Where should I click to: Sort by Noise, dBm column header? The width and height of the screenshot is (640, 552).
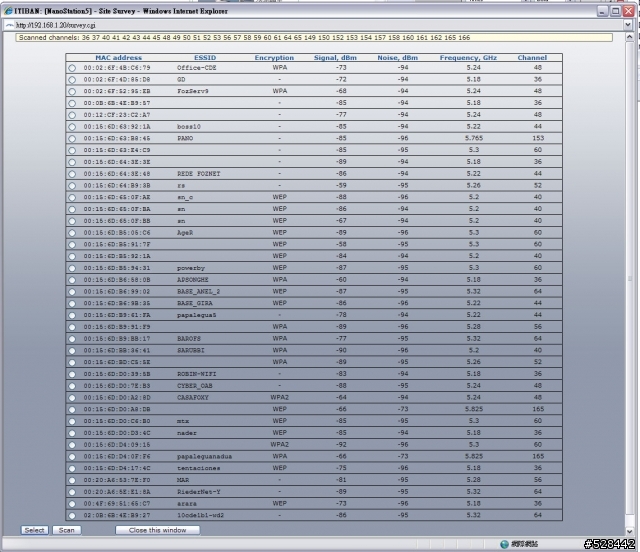[x=398, y=58]
